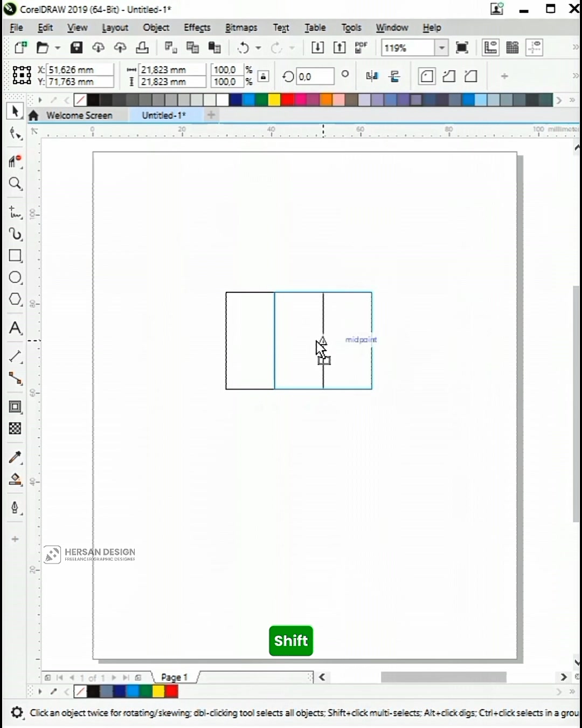Click the Page 1 tab
This screenshot has width=582, height=728.
point(174,677)
